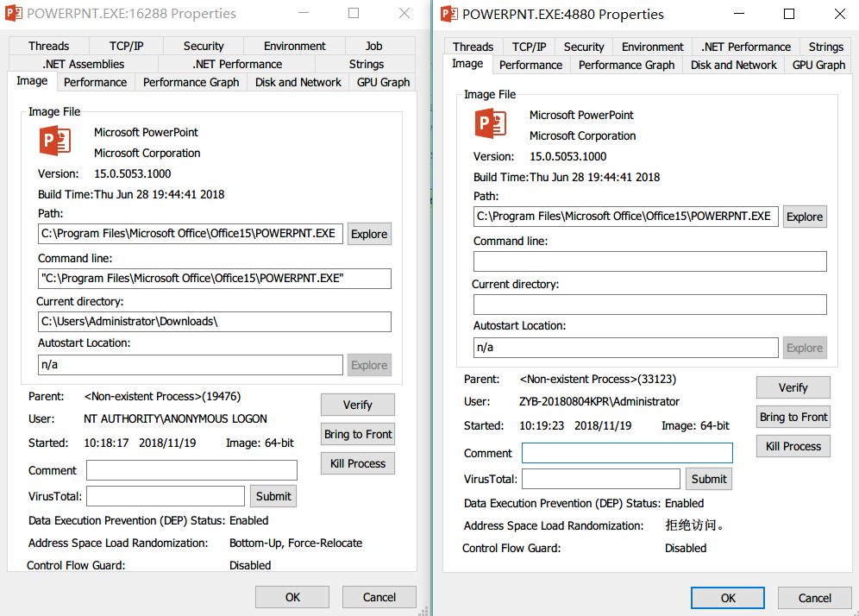This screenshot has width=859, height=616.
Task: Open Performance tab in 4880 window
Action: point(530,65)
